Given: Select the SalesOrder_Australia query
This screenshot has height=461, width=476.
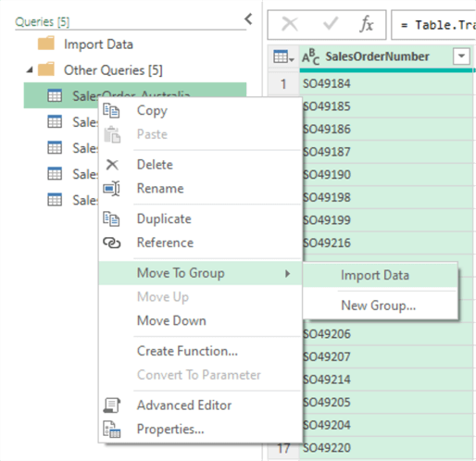Looking at the screenshot, I should coord(135,95).
